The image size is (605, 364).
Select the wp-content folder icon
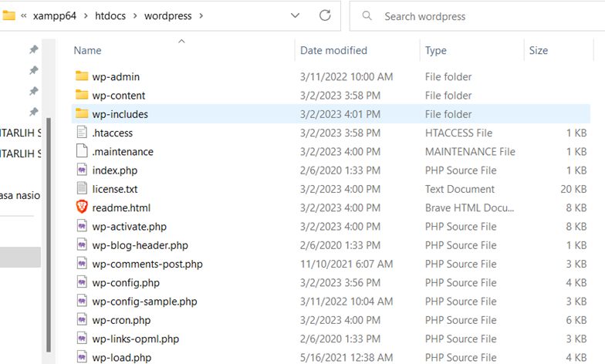click(83, 96)
